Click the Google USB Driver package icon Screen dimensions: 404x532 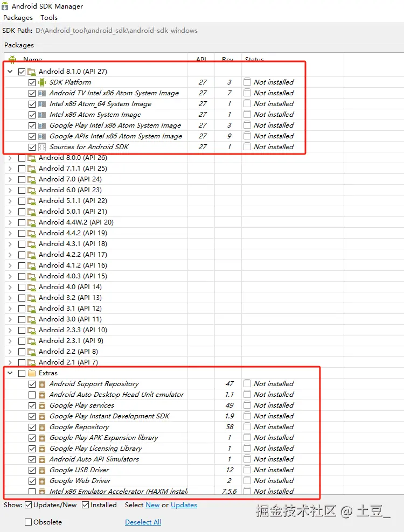pos(42,471)
